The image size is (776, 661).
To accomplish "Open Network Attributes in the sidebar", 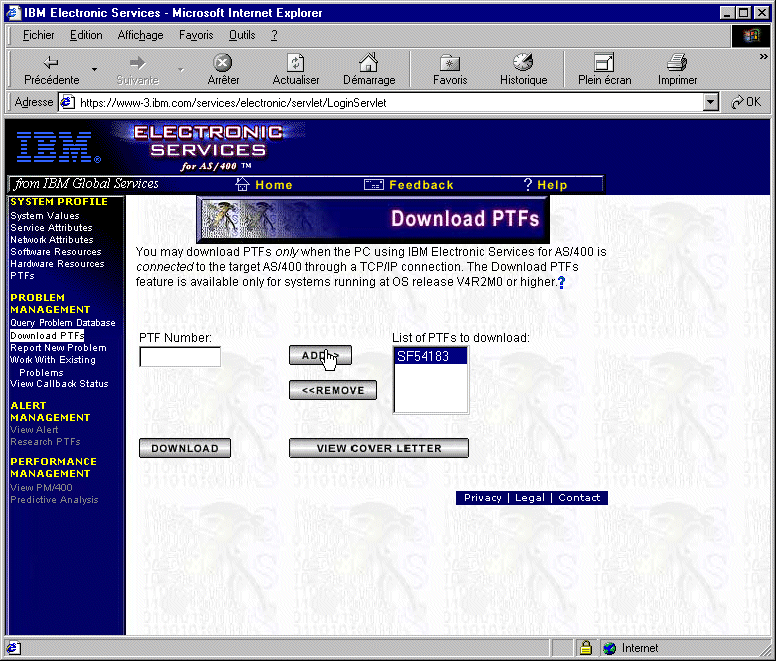I will coord(51,239).
